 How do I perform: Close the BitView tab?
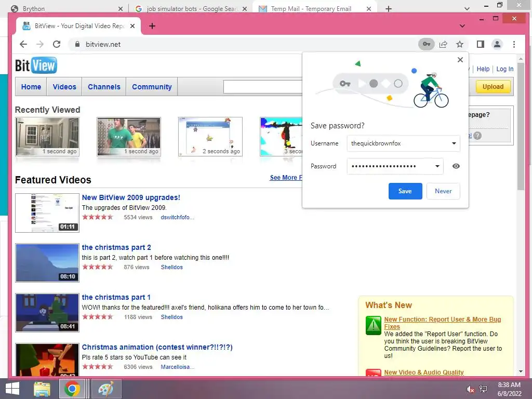point(132,26)
